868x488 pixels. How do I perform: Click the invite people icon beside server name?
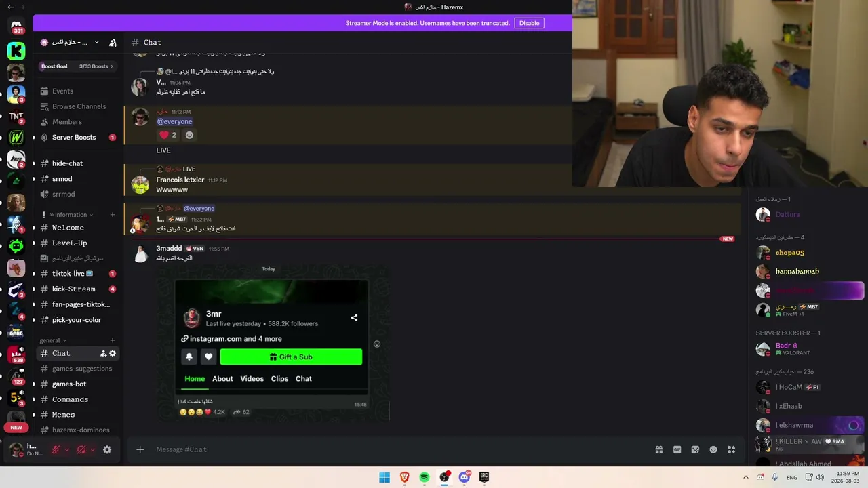[113, 42]
